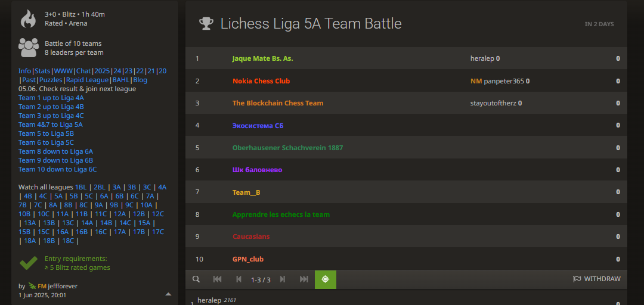Select GPN_club team row

406,259
